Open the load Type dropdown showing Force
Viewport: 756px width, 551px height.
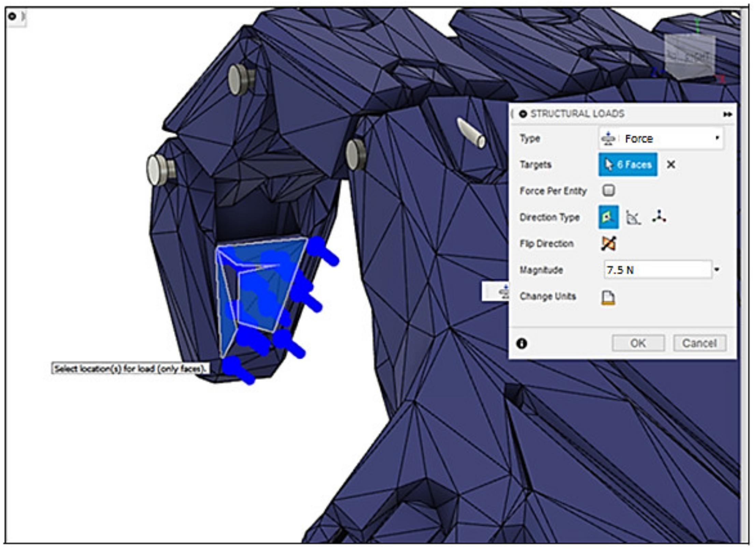pos(660,138)
